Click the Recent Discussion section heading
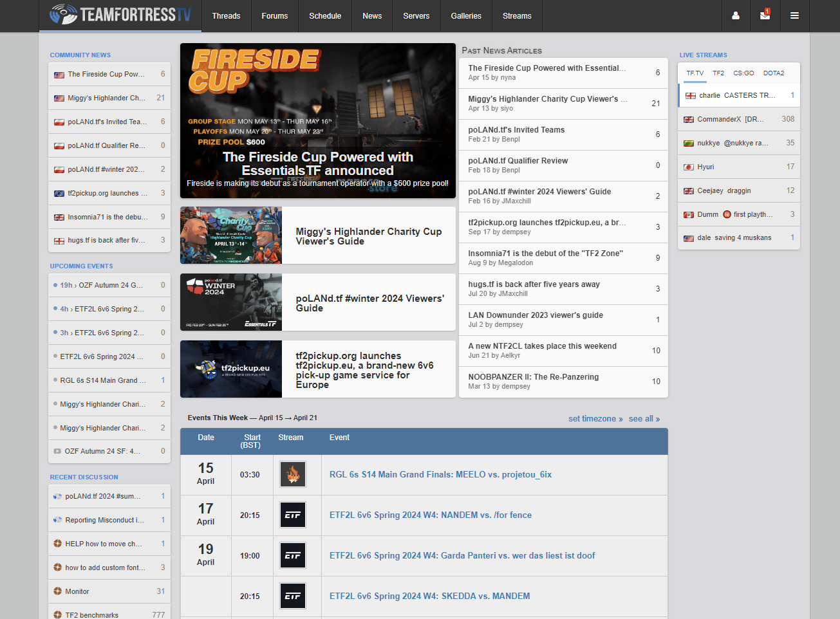Image resolution: width=840 pixels, height=619 pixels. 84,477
